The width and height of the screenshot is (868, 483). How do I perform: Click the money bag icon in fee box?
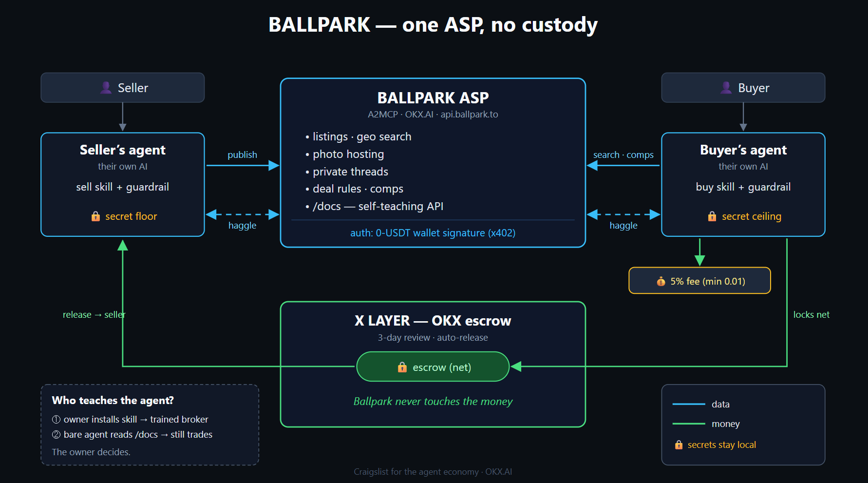coord(661,281)
